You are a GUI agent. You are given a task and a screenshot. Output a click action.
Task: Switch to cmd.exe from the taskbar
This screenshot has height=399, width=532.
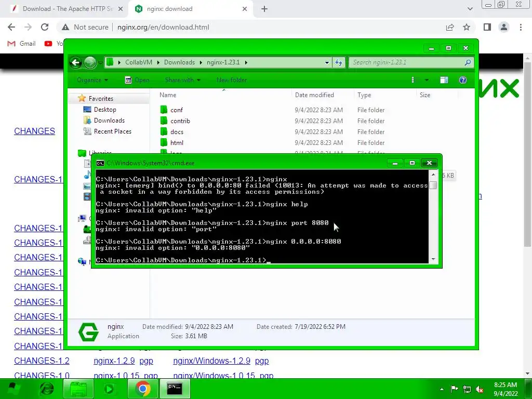pyautogui.click(x=175, y=389)
